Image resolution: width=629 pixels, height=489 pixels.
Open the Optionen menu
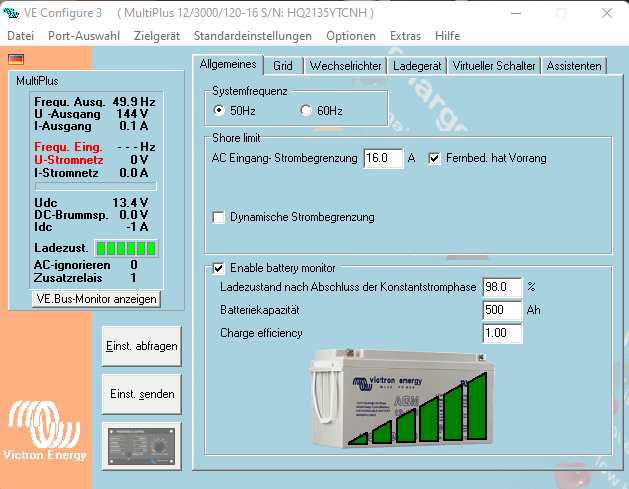(x=351, y=36)
